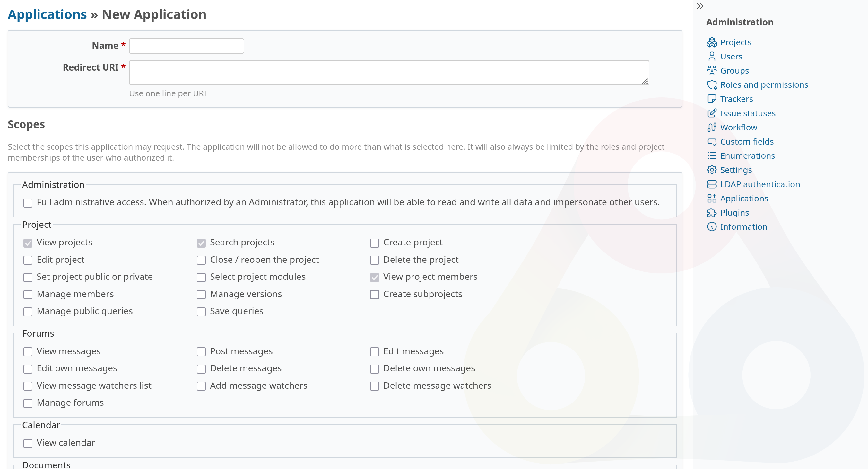868x469 pixels.
Task: Enable the Full administrative access checkbox
Action: tap(28, 203)
